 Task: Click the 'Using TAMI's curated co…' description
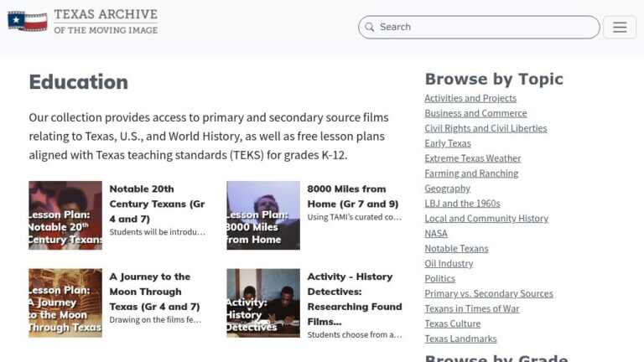355,217
